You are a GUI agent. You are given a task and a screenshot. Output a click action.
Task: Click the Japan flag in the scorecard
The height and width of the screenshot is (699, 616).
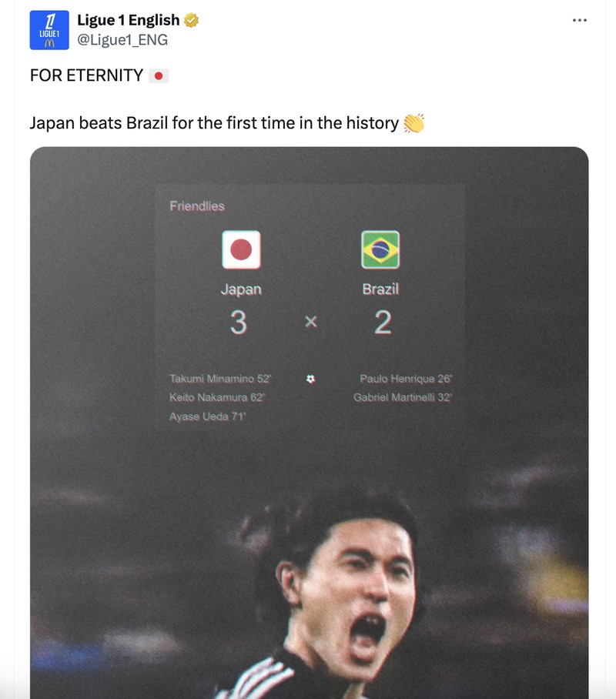pyautogui.click(x=241, y=248)
